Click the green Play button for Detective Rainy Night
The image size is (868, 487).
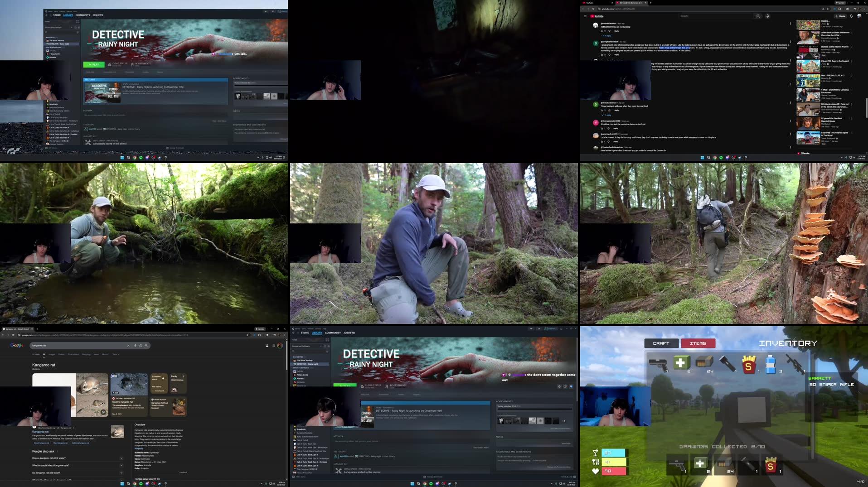[94, 64]
